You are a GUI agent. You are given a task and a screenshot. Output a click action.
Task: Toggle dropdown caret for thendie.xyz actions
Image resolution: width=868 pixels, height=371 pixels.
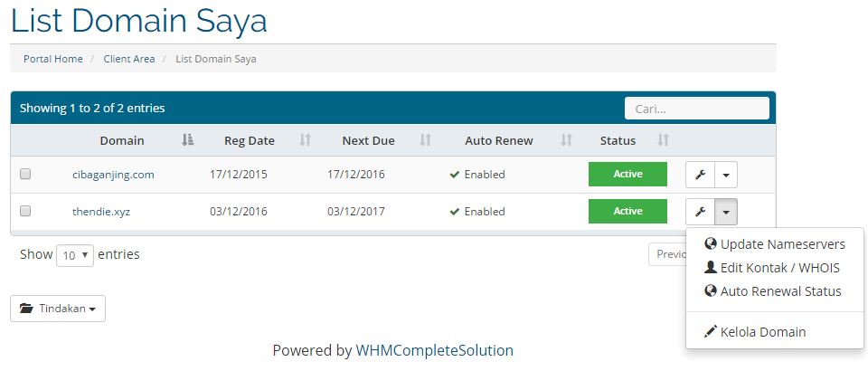click(x=726, y=212)
